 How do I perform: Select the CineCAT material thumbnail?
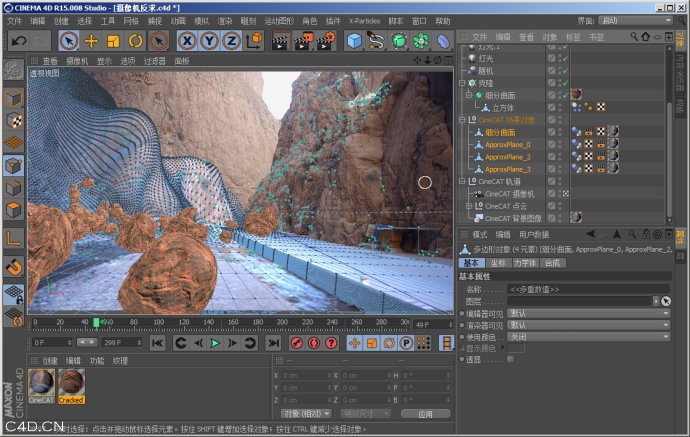point(42,382)
